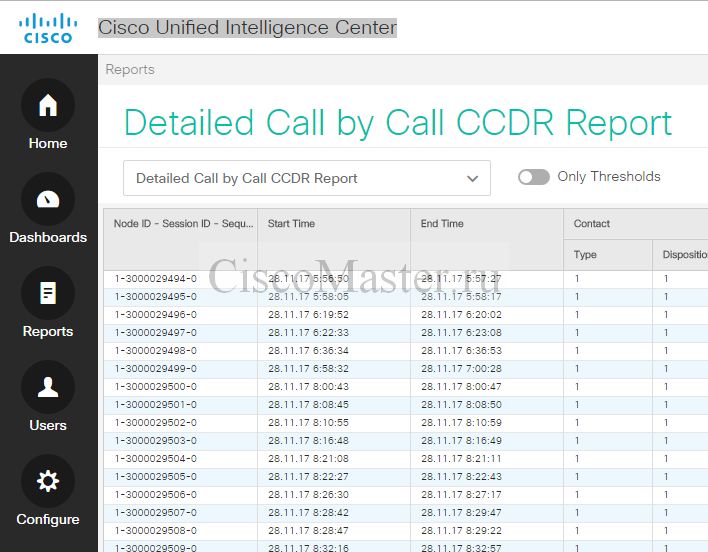
Task: Click start time 28.11.17 8:00:43
Action: point(308,387)
